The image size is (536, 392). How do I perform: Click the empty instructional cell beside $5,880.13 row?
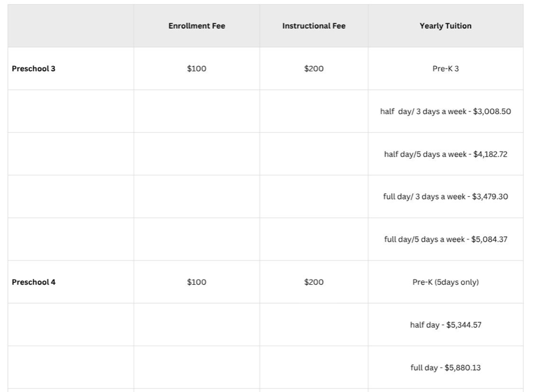pyautogui.click(x=314, y=368)
